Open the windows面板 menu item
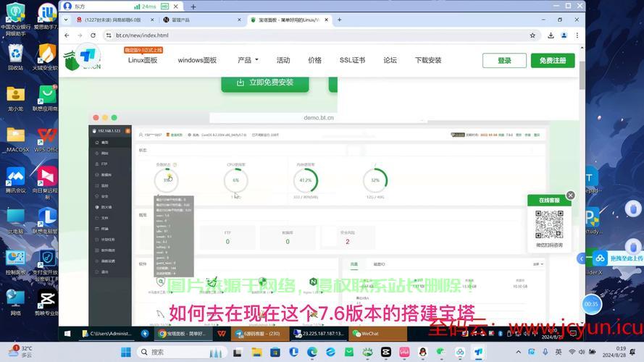Screen dimensions: 644x362 [x=197, y=60]
